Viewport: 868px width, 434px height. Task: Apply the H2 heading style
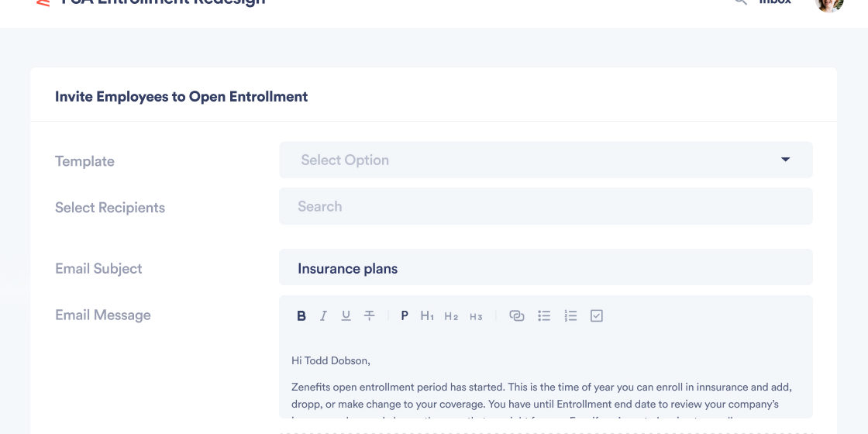(x=451, y=316)
